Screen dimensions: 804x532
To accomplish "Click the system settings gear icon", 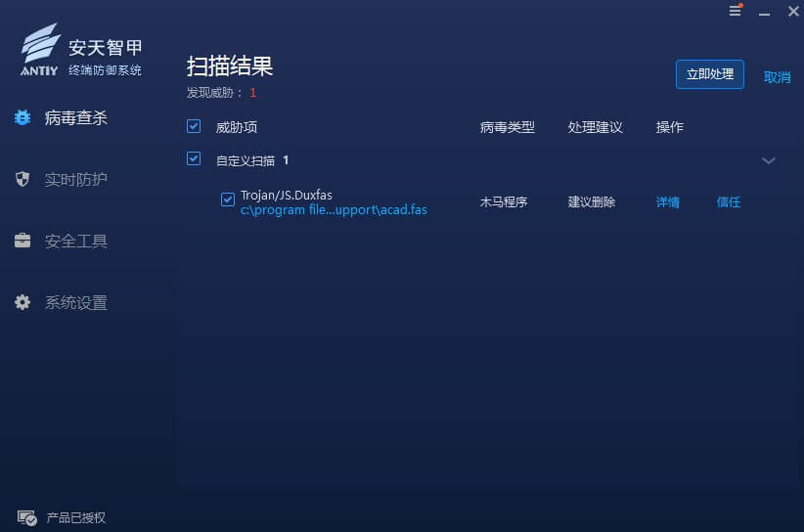I will coord(22,302).
